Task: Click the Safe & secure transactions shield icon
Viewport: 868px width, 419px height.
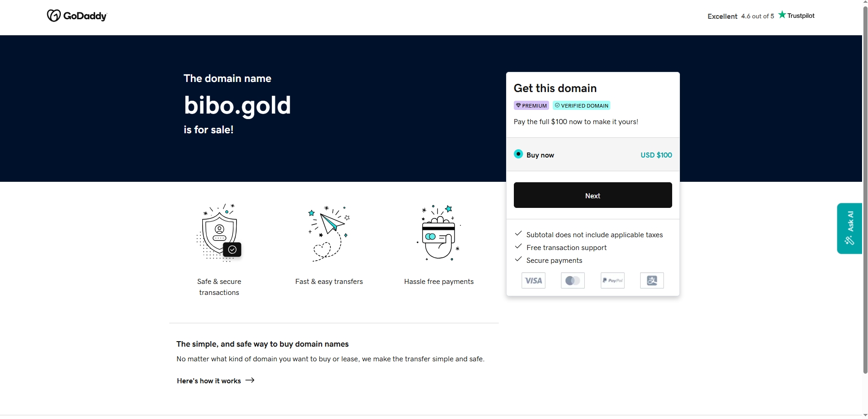Action: (x=219, y=234)
